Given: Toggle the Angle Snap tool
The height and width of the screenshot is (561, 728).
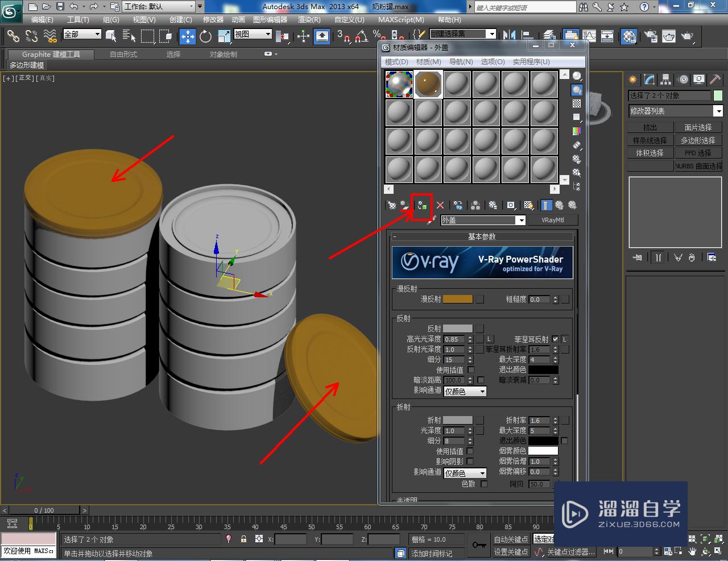Looking at the screenshot, I should tap(361, 36).
